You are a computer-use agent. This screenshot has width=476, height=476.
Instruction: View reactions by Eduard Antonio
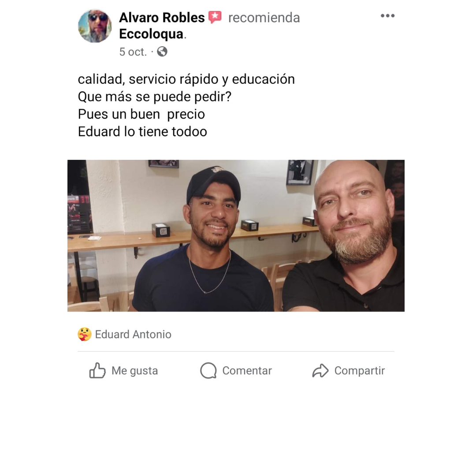point(133,335)
